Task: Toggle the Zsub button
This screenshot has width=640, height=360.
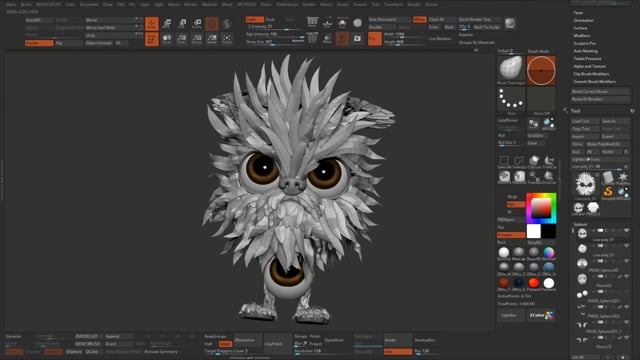Action: [x=270, y=19]
